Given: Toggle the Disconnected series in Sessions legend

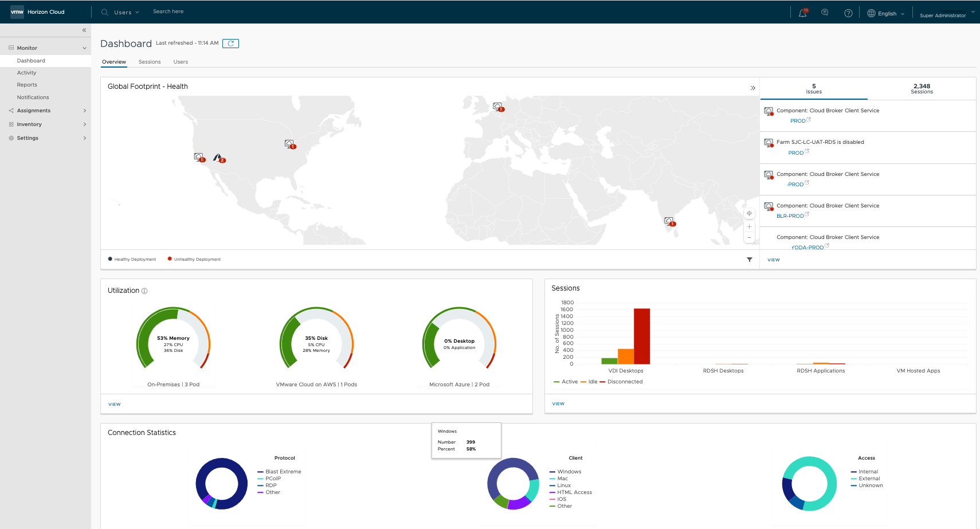Looking at the screenshot, I should pos(624,382).
